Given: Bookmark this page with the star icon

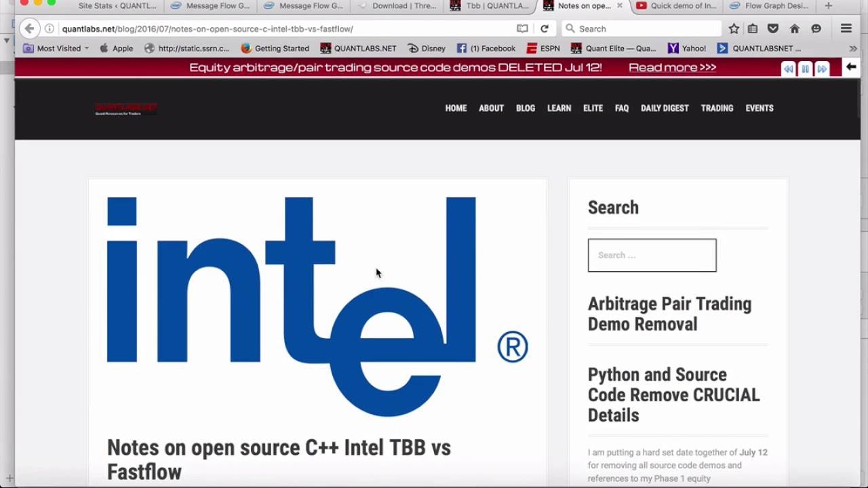Looking at the screenshot, I should (734, 28).
